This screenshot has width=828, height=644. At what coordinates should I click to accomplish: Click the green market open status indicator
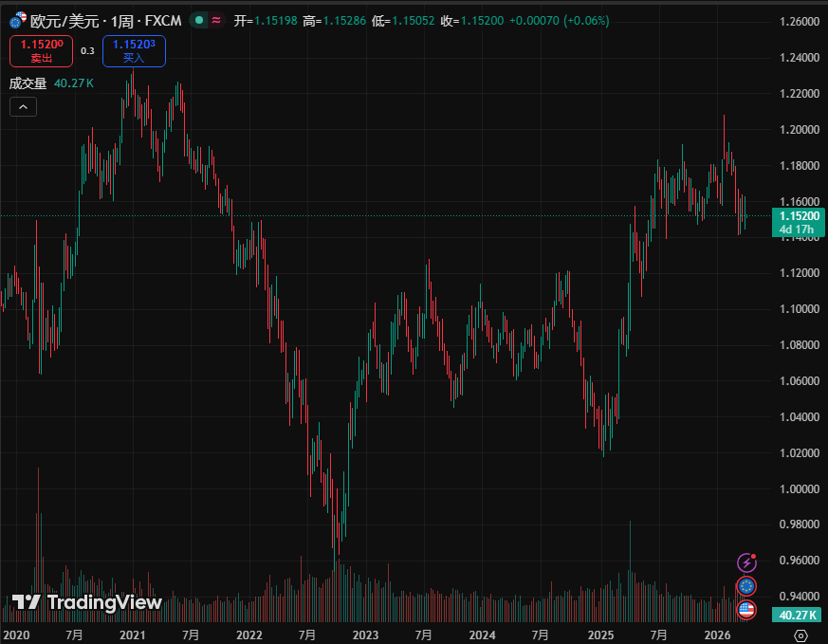click(x=198, y=20)
